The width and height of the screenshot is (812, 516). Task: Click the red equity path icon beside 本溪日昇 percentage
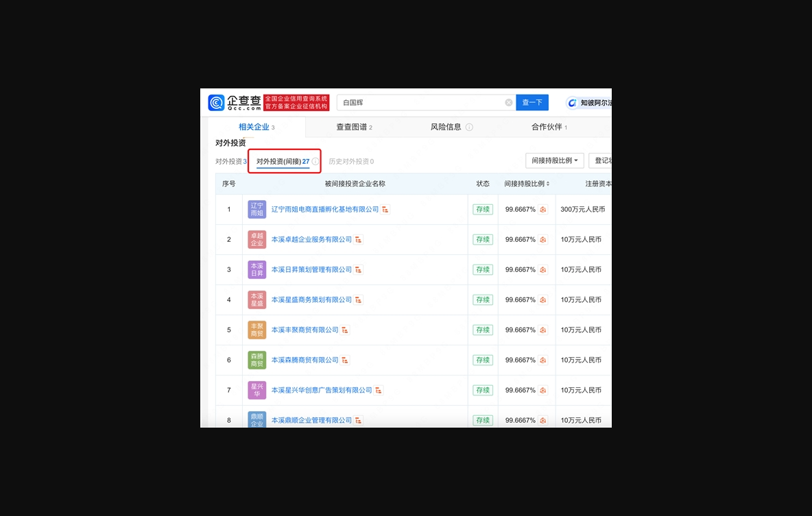point(542,269)
